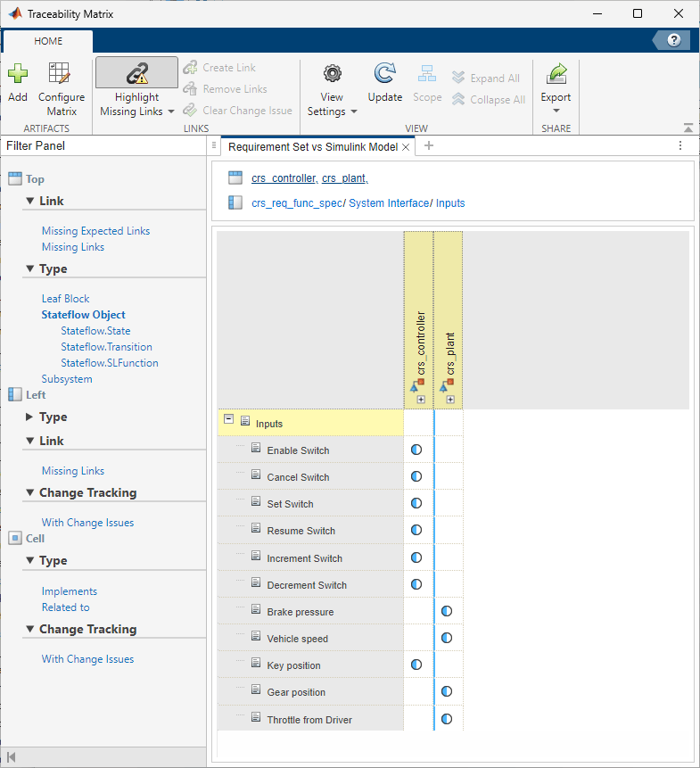Collapse the Inputs requirement row
The image size is (700, 768).
(x=228, y=418)
